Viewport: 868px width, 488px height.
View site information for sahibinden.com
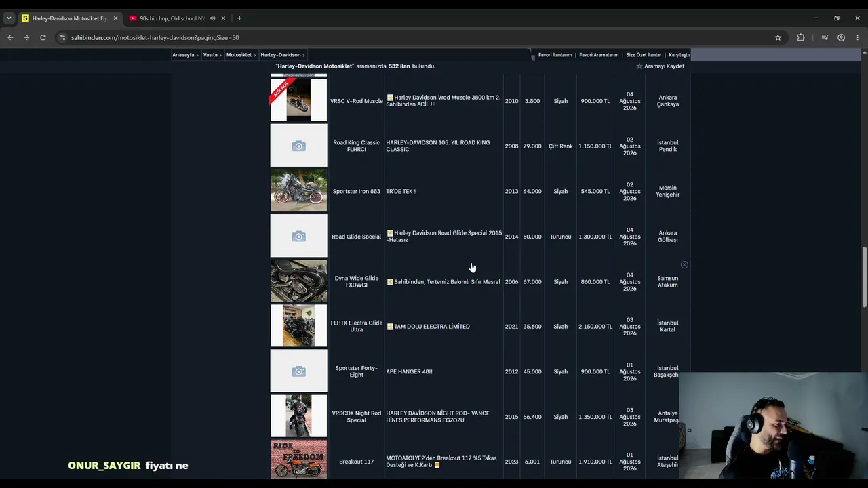click(62, 37)
